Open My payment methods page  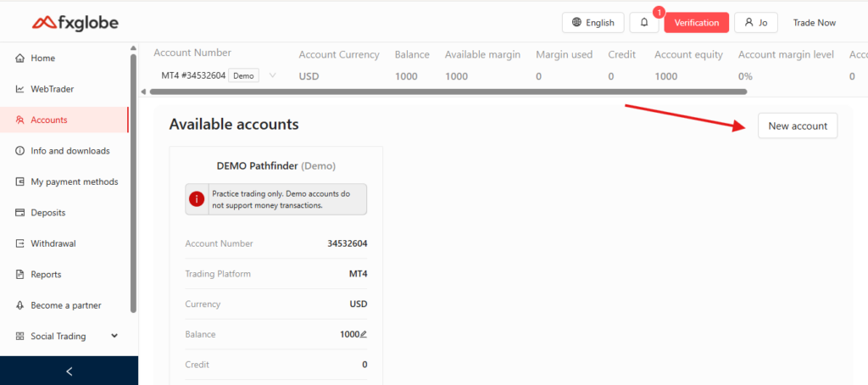(64, 181)
